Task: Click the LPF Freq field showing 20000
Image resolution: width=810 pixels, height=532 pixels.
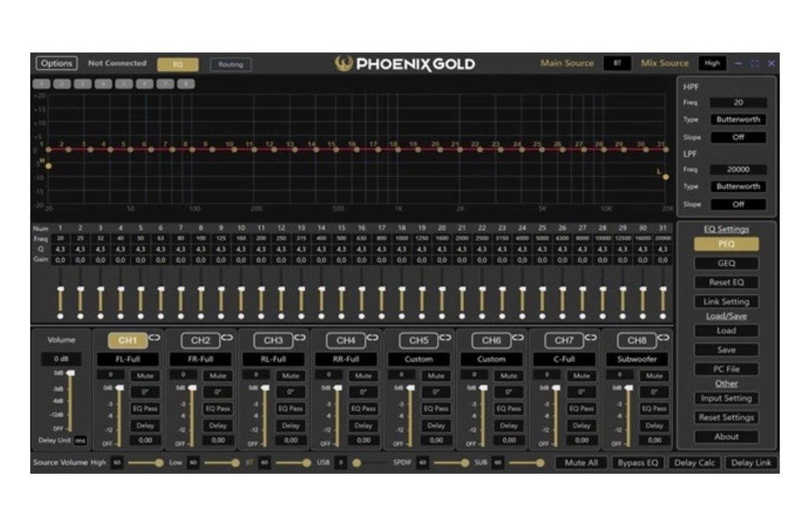Action: [x=738, y=169]
